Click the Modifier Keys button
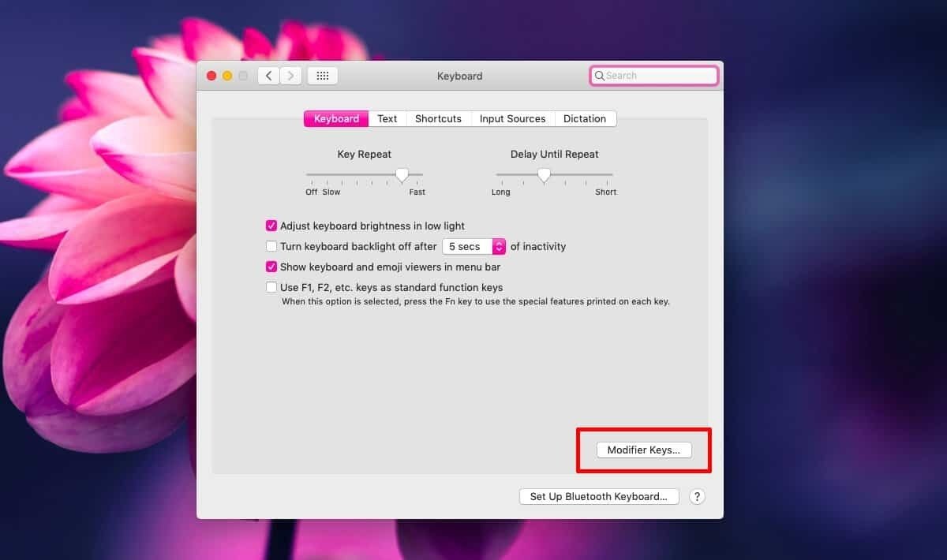 coord(644,450)
